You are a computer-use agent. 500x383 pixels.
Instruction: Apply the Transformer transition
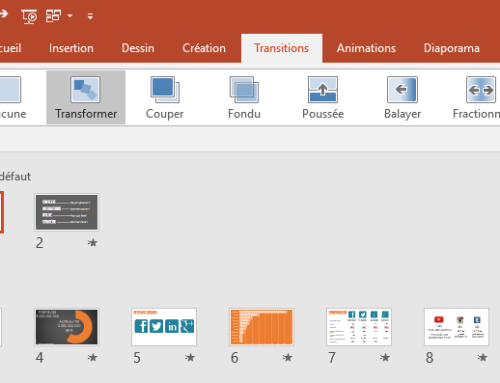86,97
